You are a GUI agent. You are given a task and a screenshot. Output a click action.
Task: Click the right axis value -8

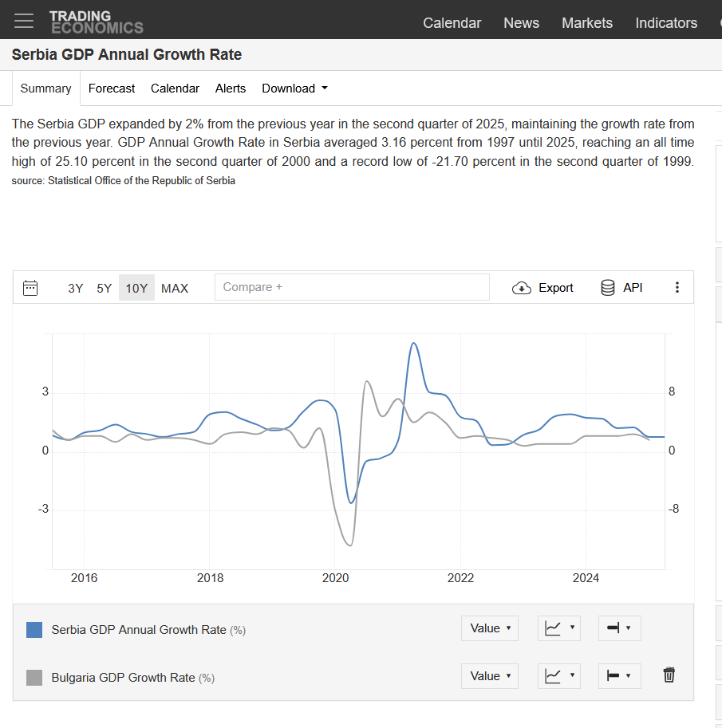[x=673, y=509]
